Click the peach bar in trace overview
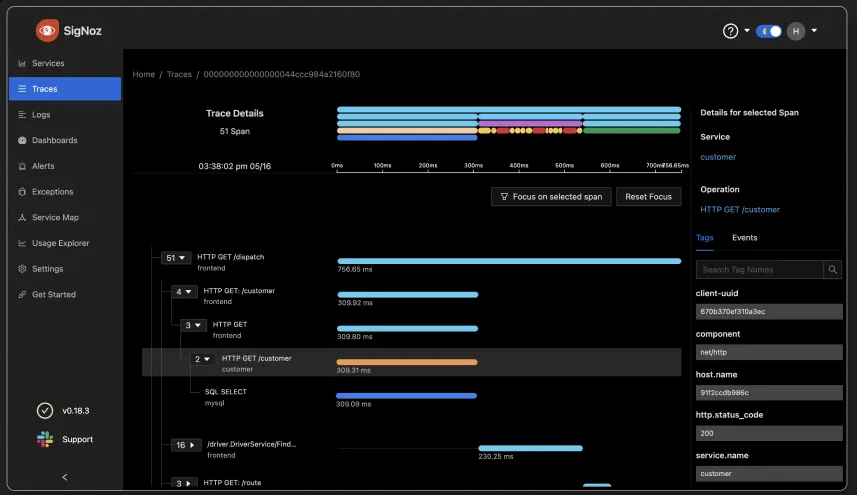The width and height of the screenshot is (857, 495). 407,131
